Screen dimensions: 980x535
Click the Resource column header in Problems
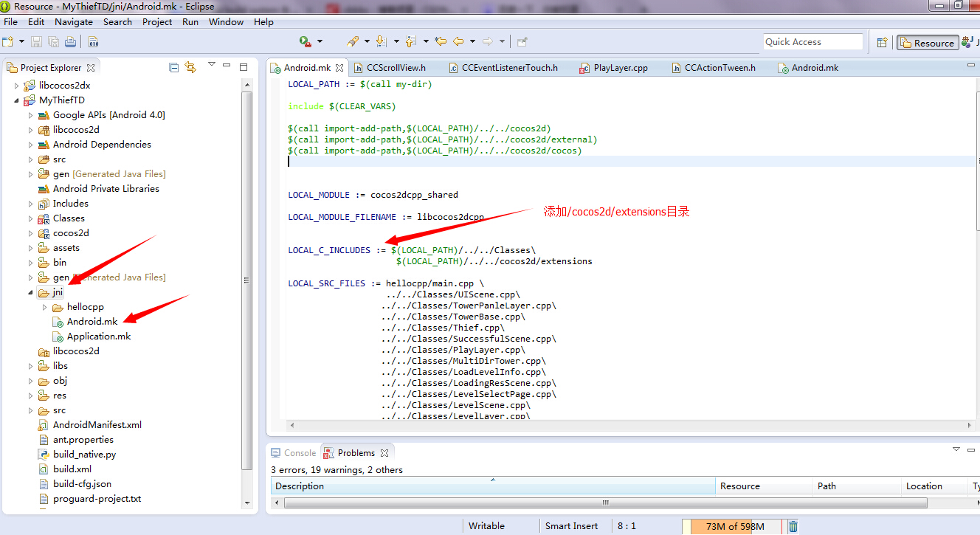(x=764, y=486)
